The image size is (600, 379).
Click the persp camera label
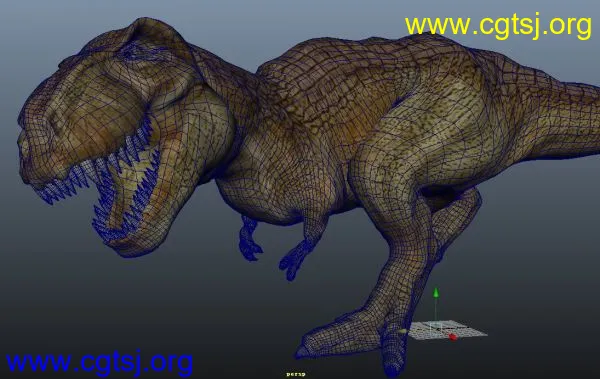(296, 374)
